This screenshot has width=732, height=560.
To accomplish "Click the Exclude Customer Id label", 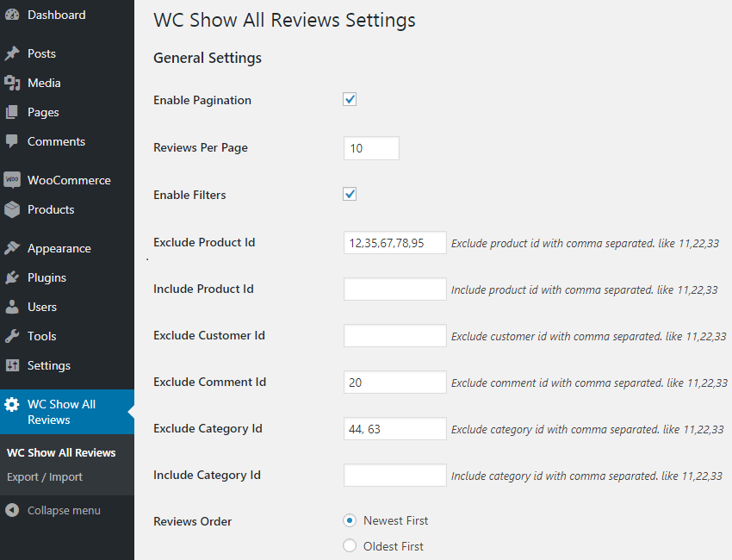I will pos(209,335).
